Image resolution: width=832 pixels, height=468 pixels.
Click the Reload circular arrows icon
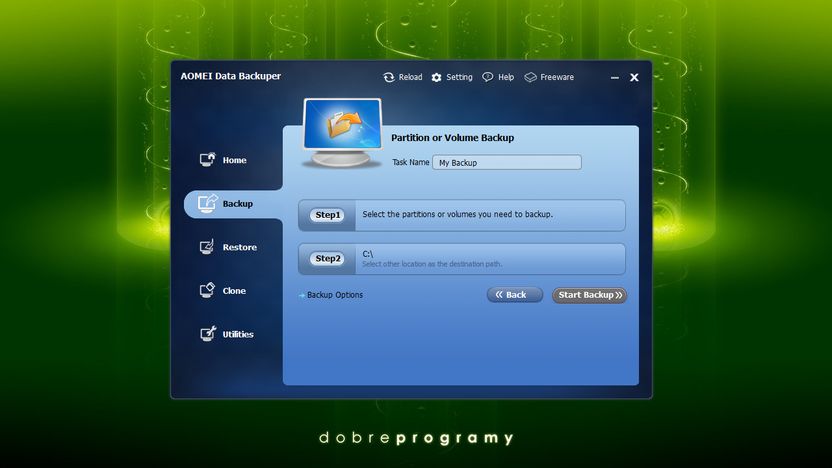coord(389,77)
